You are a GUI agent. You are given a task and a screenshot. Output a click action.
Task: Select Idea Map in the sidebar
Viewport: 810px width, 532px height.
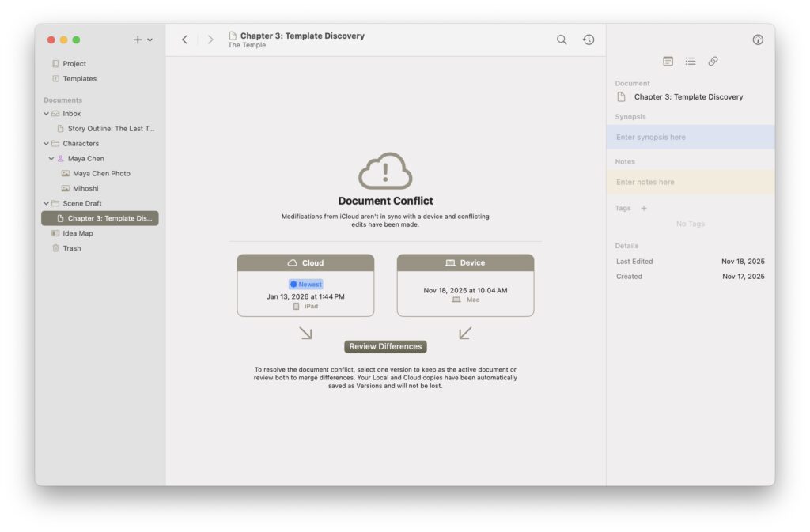click(78, 233)
